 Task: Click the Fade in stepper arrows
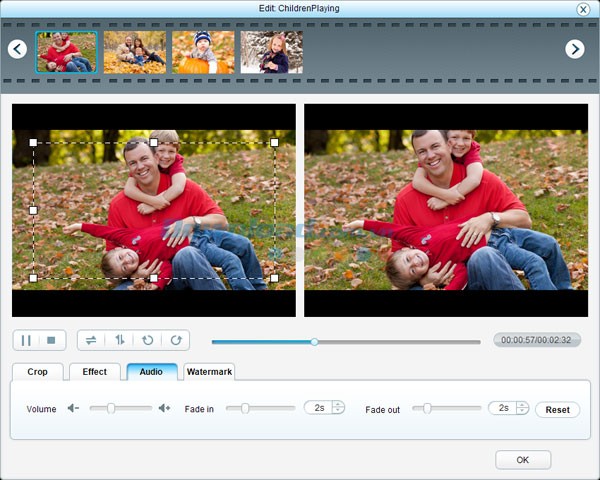338,408
